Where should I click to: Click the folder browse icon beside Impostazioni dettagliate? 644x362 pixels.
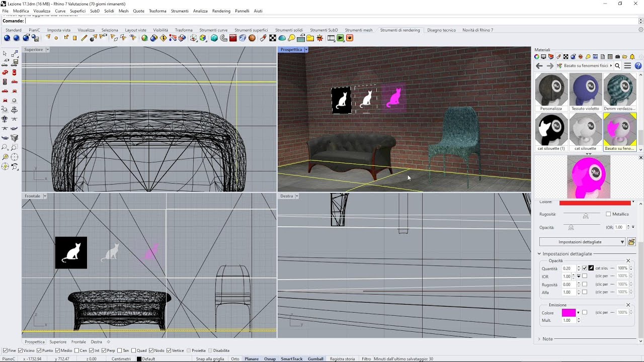(632, 242)
